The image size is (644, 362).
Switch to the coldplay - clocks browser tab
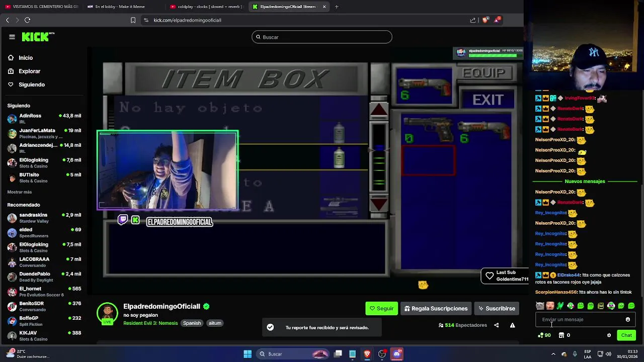206,7
